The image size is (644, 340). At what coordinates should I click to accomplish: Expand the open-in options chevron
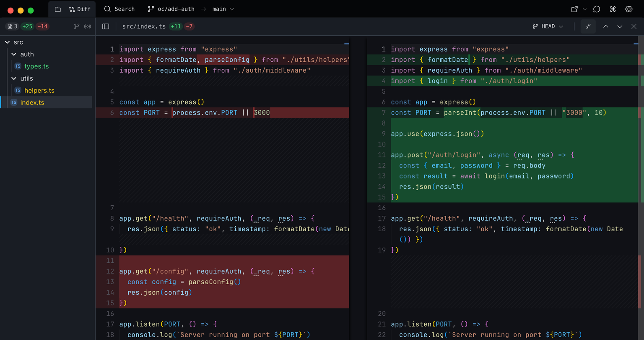(x=584, y=9)
